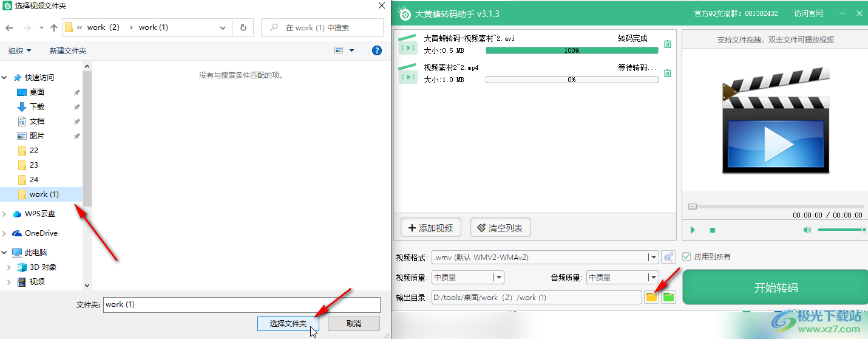
Task: Open the 组织 menu
Action: (20, 51)
